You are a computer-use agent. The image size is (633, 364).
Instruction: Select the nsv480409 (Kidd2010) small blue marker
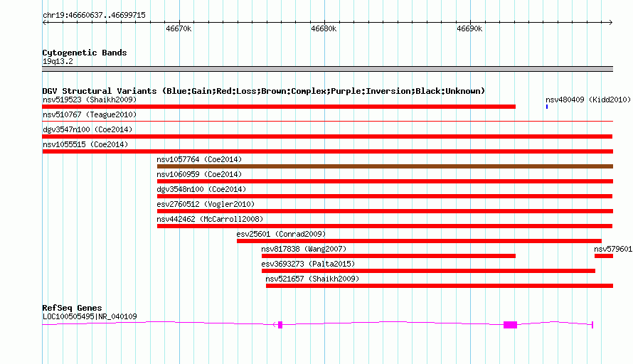547,107
